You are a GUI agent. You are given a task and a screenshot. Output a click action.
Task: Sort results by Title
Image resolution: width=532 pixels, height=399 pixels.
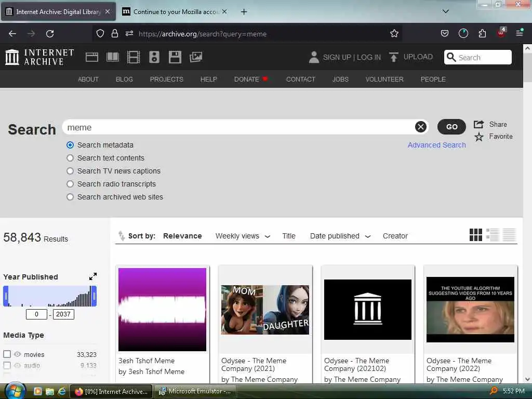coord(289,236)
